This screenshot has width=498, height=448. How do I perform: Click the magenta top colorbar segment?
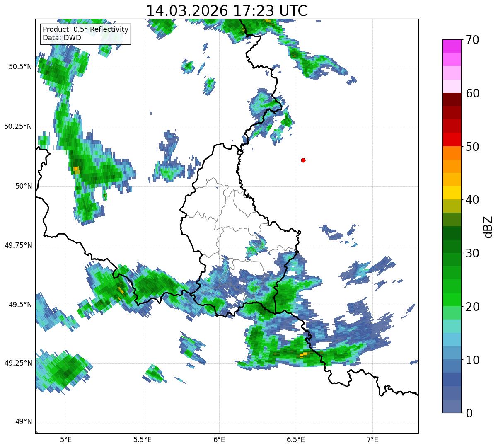click(x=452, y=46)
